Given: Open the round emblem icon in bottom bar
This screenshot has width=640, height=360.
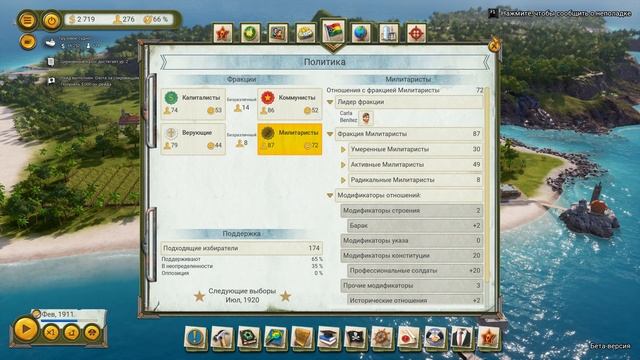Looking at the screenshot, I should (435, 338).
